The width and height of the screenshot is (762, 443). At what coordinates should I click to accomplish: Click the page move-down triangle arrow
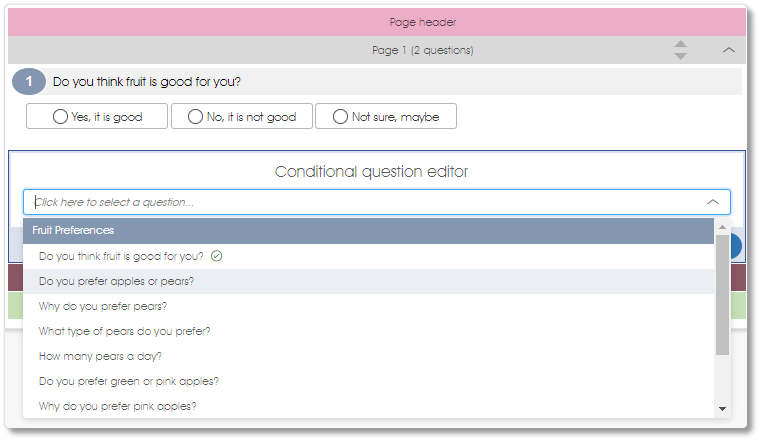click(x=681, y=56)
